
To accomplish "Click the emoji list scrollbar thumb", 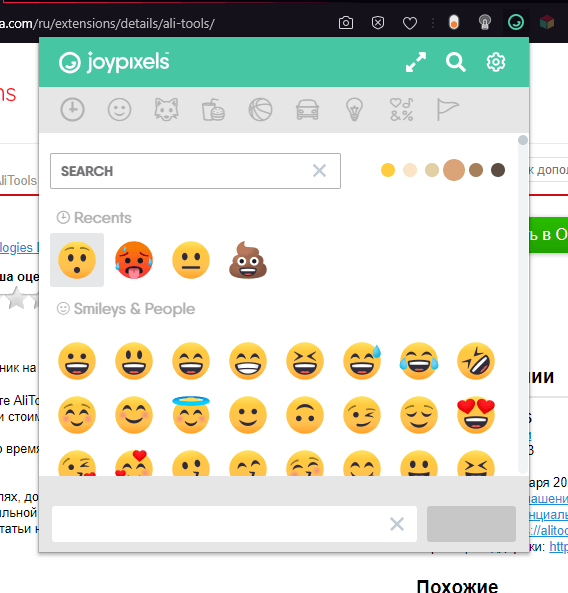I will pyautogui.click(x=523, y=140).
